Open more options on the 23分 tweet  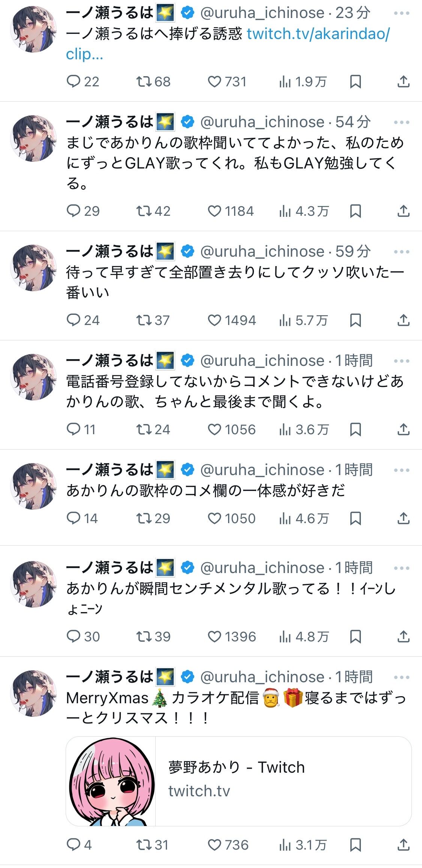click(x=402, y=13)
